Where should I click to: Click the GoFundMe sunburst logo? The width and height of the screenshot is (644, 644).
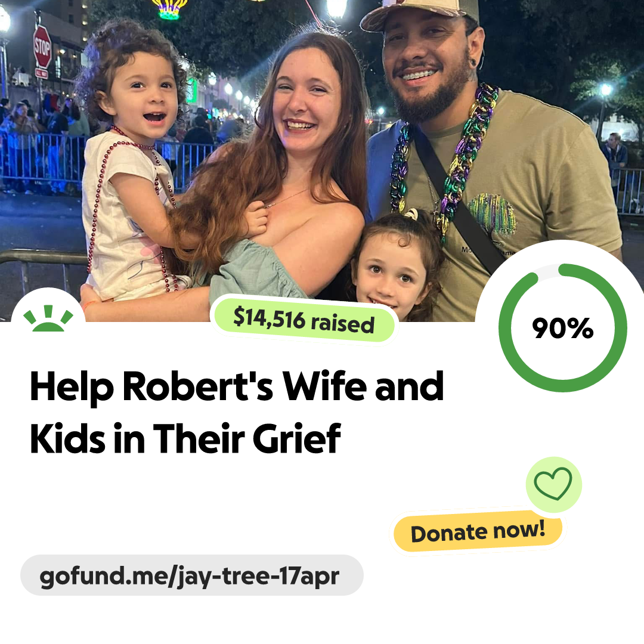48,318
